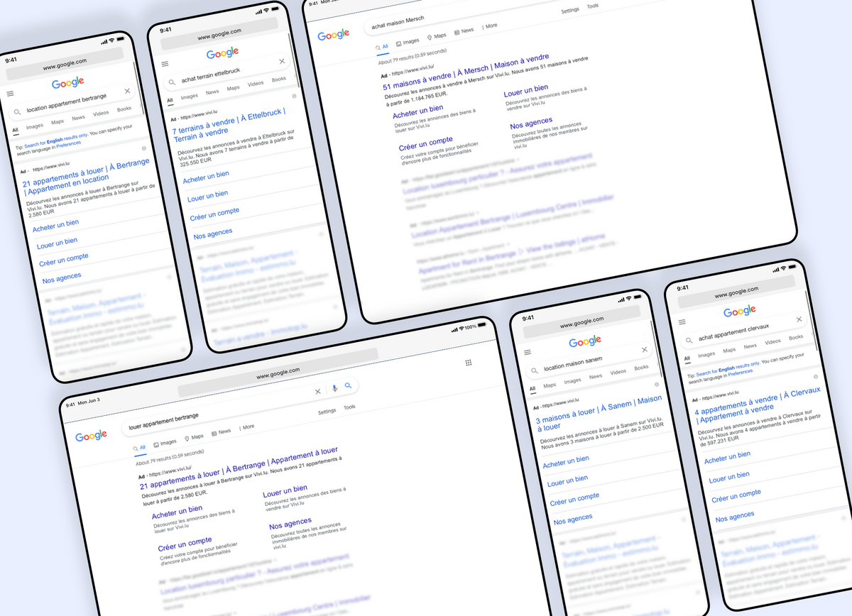The image size is (852, 616).
Task: Click 'Acheter un bien' on sanem phone
Action: [566, 461]
